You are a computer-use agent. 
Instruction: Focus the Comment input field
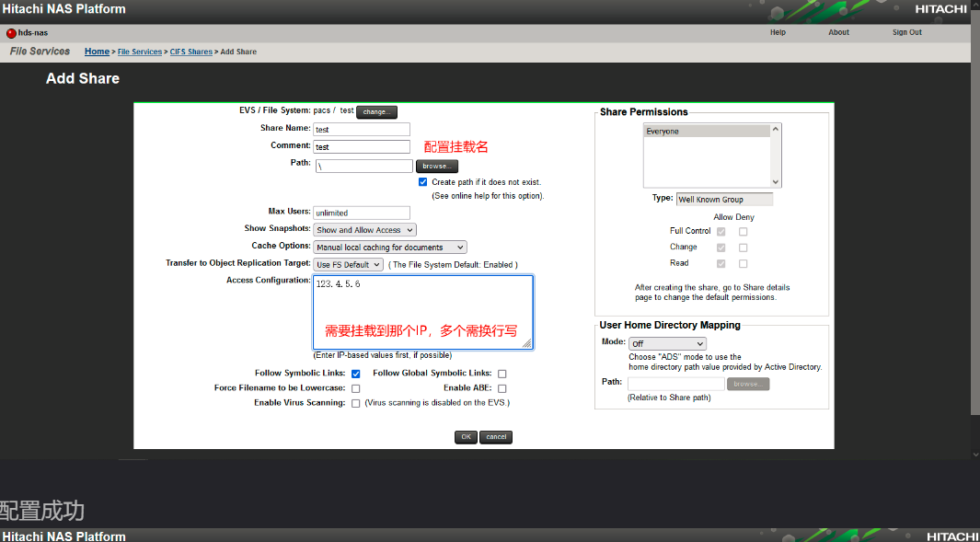(x=362, y=147)
